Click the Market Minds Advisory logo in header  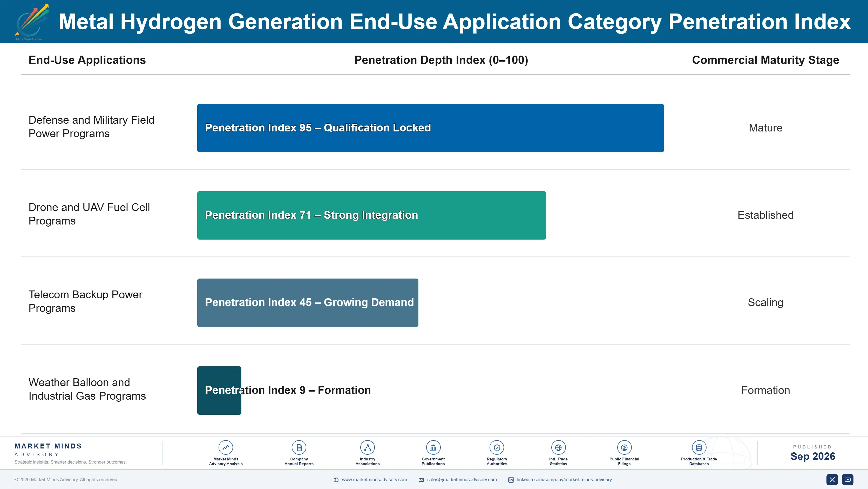coord(31,22)
